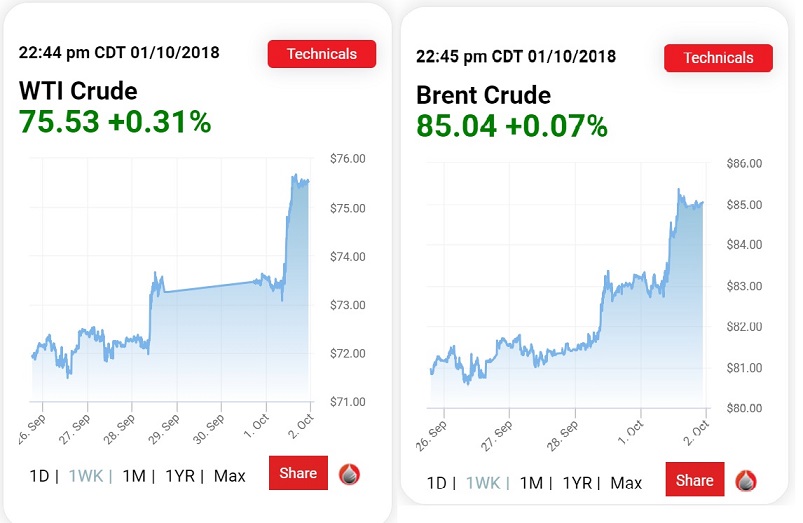The height and width of the screenshot is (523, 803).
Task: Click the oil drop icon in Brent card
Action: tap(746, 481)
